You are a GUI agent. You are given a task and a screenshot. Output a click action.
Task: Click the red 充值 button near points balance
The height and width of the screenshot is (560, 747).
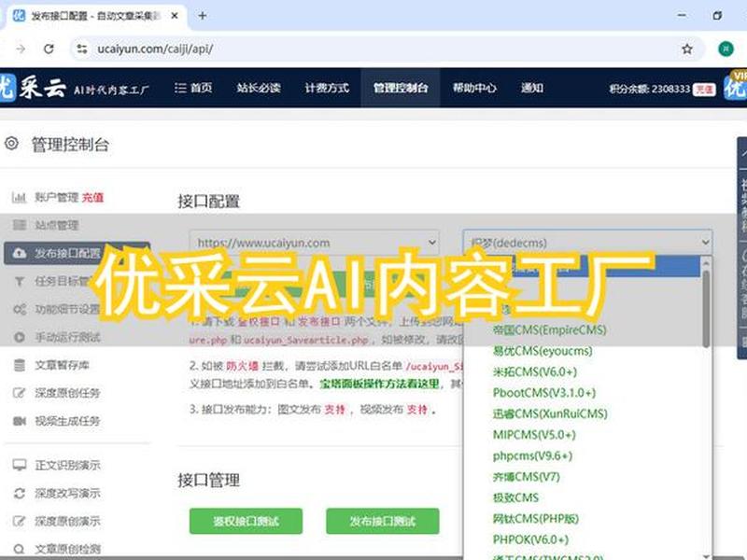pyautogui.click(x=704, y=89)
